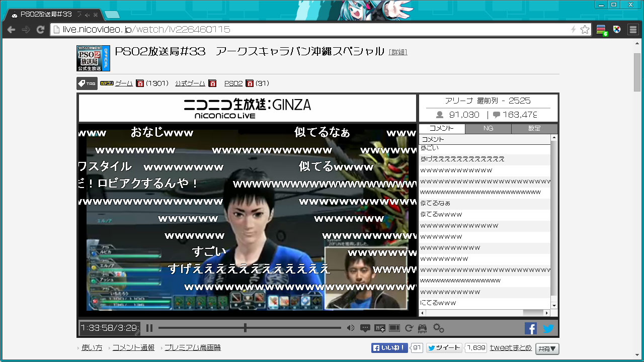Toggle comment display speech bubble icon
This screenshot has height=362, width=644.
click(x=365, y=328)
